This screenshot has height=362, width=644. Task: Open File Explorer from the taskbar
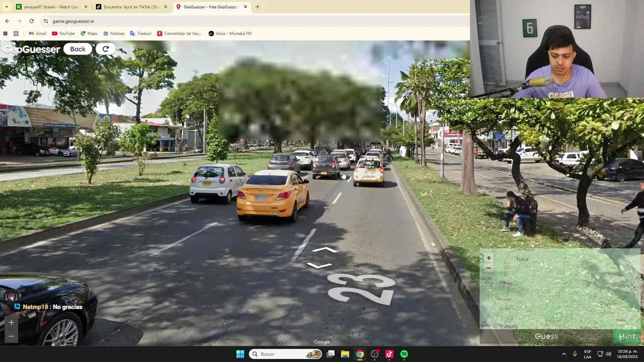click(345, 354)
